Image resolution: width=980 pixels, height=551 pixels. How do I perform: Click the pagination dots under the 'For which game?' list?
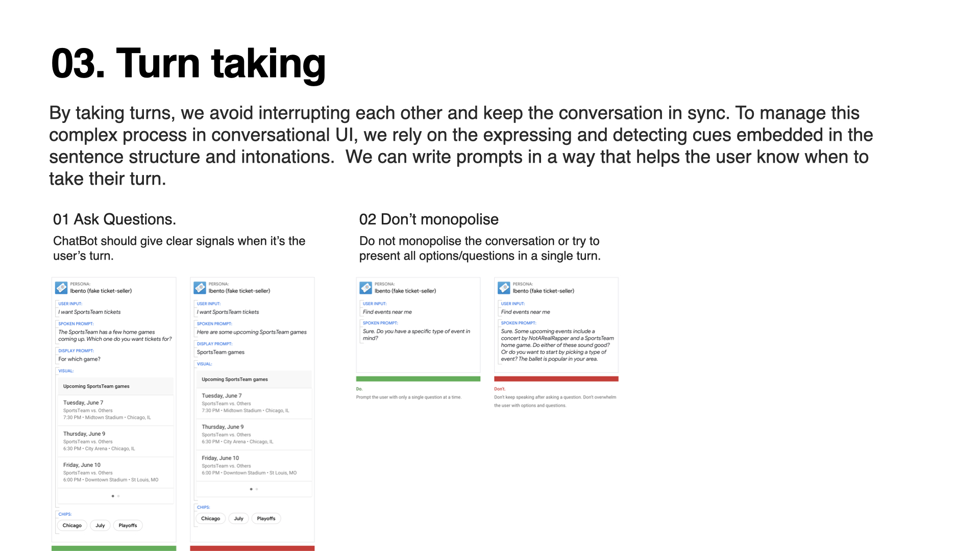coord(115,496)
